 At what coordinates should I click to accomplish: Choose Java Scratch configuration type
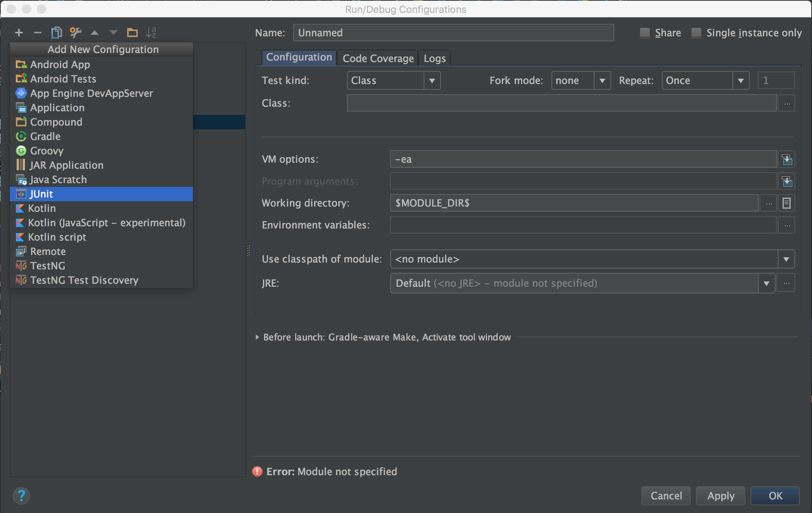coord(101,179)
